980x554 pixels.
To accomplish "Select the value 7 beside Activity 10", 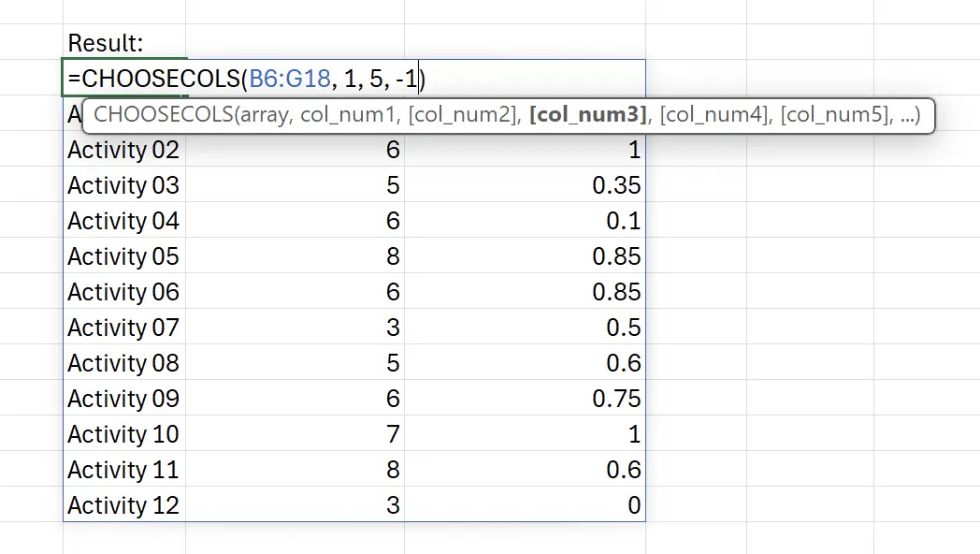I will point(391,434).
